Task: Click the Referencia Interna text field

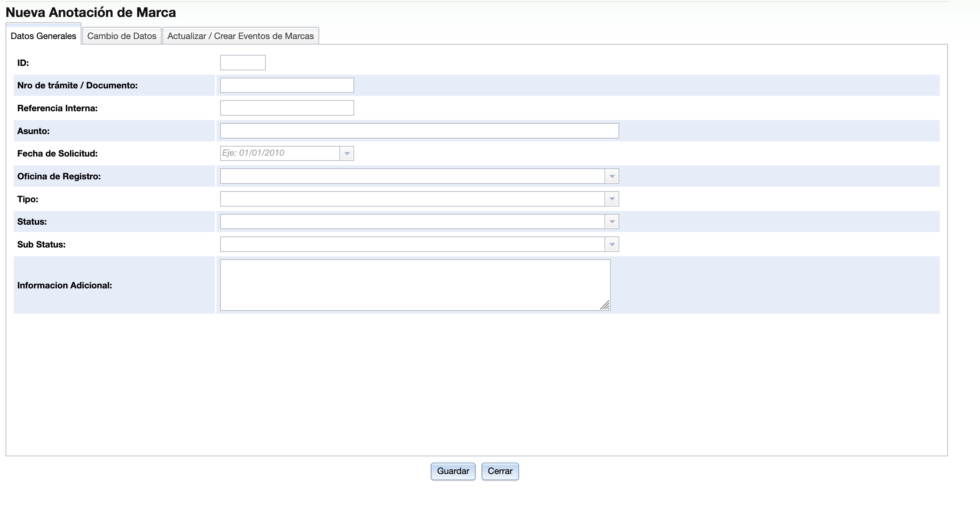Action: [x=287, y=108]
